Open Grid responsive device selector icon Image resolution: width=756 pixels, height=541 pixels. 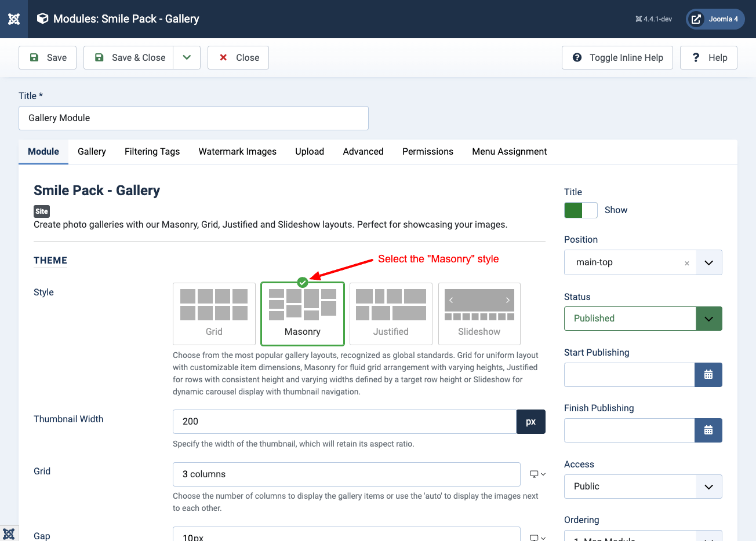pyautogui.click(x=538, y=474)
